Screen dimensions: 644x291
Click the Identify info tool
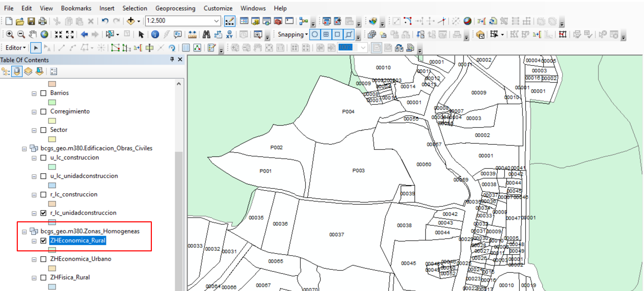[155, 34]
